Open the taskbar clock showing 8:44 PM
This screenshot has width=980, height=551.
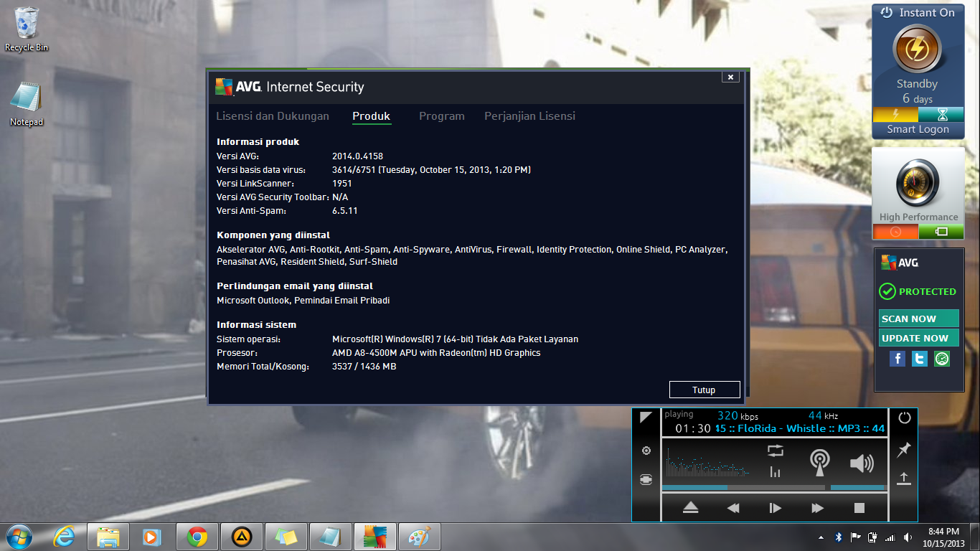click(x=943, y=537)
